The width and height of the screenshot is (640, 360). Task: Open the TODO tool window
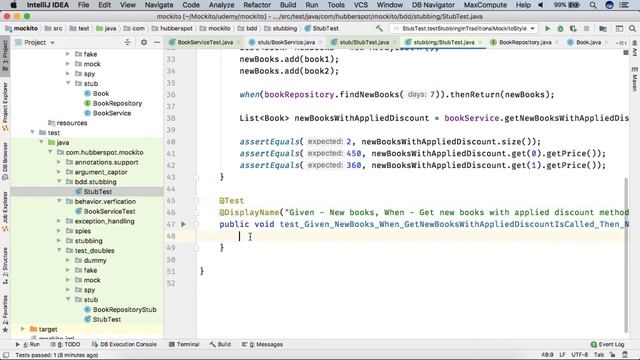pyautogui.click(x=65, y=344)
